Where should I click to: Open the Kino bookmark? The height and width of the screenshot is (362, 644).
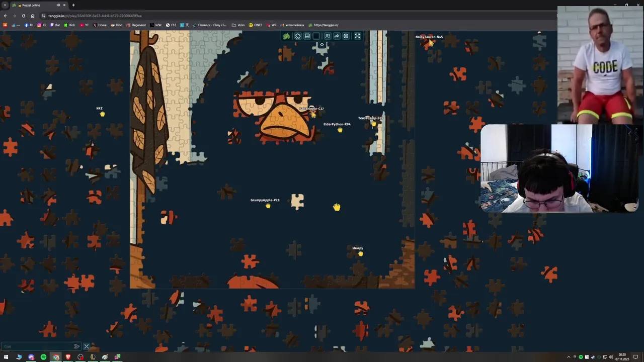(116, 25)
